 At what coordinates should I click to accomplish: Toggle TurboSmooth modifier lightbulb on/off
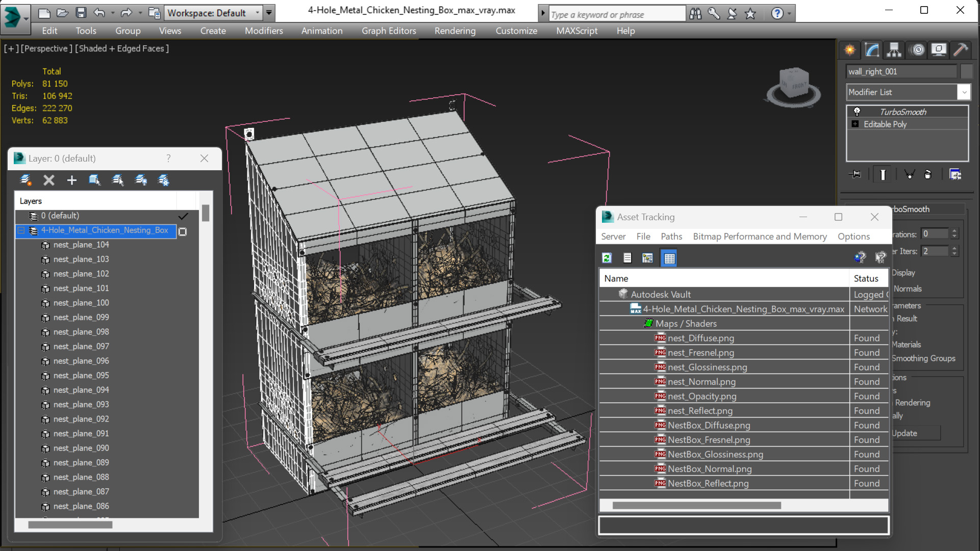[x=857, y=112]
